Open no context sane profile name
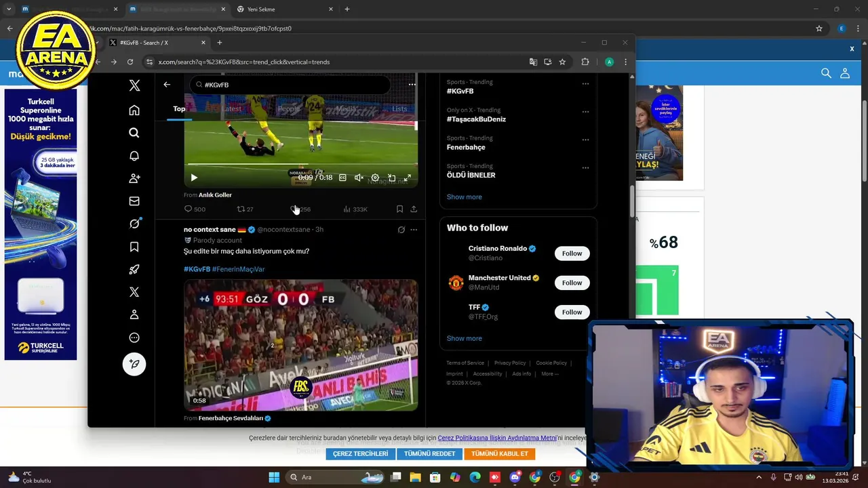The height and width of the screenshot is (488, 868). point(210,230)
